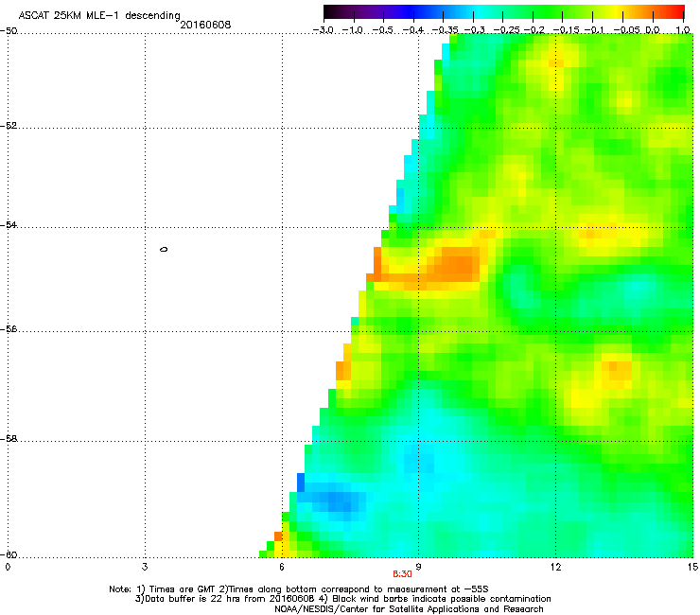Click the '6' longitude axis label

pyautogui.click(x=282, y=567)
